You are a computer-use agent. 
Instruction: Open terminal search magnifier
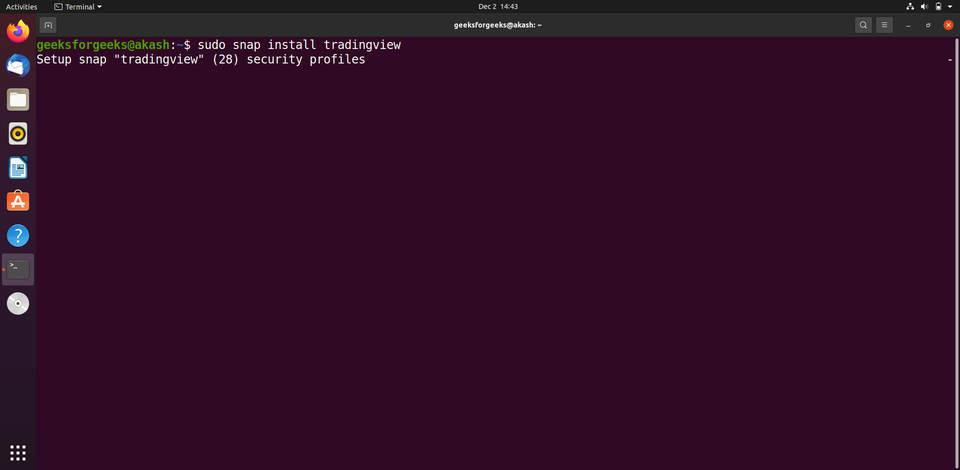coord(863,25)
